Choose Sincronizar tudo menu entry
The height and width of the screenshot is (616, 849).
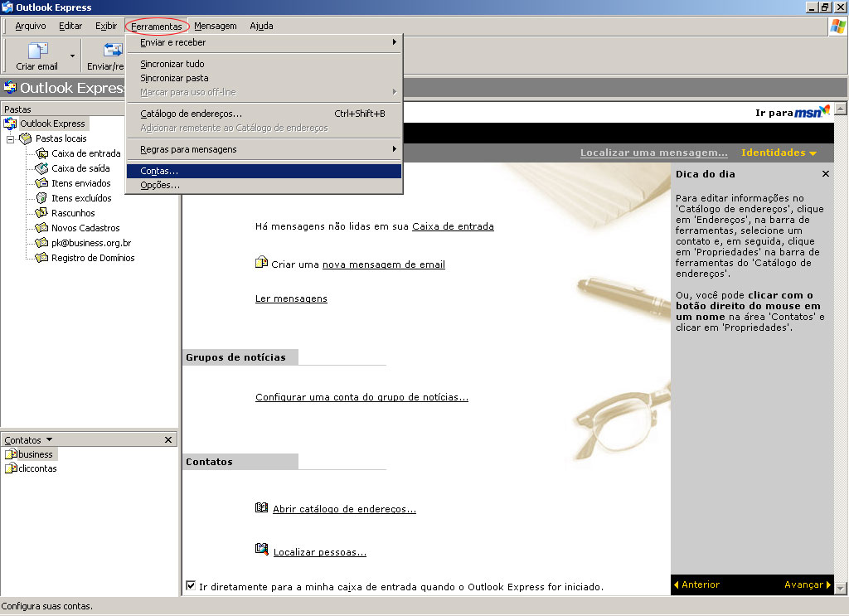pos(264,64)
